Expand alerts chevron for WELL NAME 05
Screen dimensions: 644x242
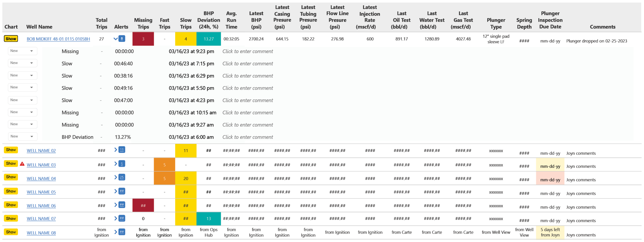(x=116, y=191)
